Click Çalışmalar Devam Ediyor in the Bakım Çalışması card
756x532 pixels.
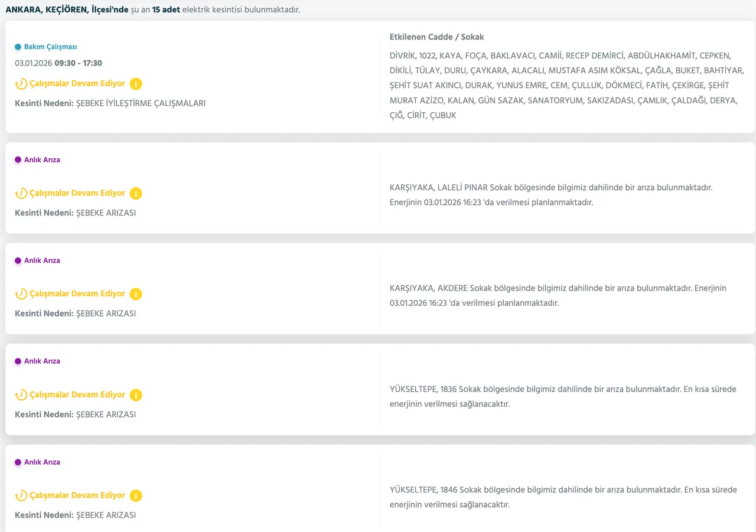click(x=77, y=84)
